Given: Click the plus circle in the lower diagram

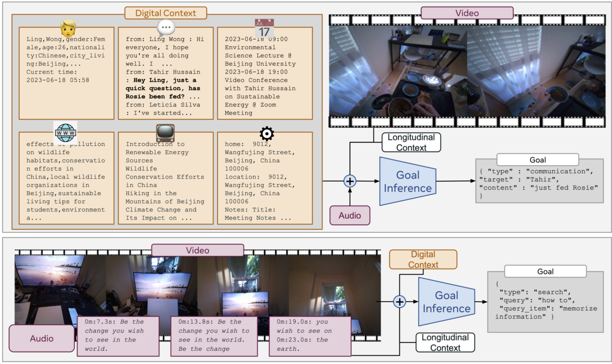Looking at the screenshot, I should 399,301.
